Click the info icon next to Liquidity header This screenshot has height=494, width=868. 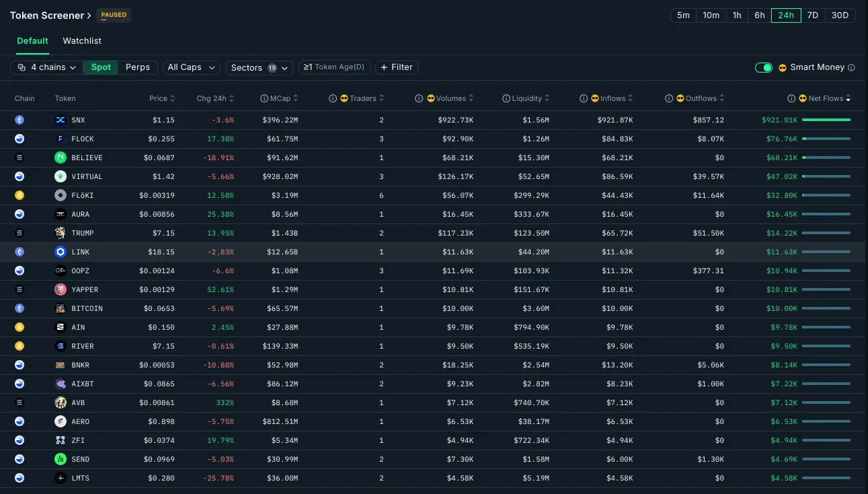coord(506,98)
